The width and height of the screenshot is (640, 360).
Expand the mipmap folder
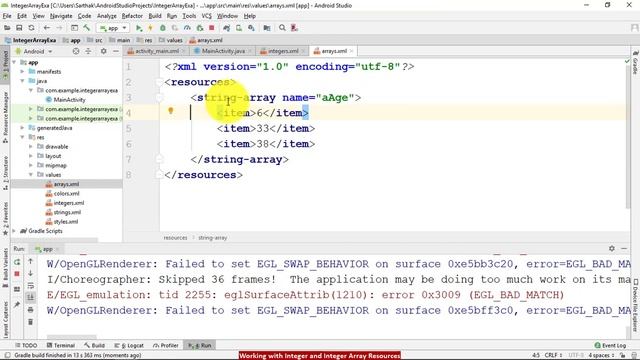pos(31,165)
